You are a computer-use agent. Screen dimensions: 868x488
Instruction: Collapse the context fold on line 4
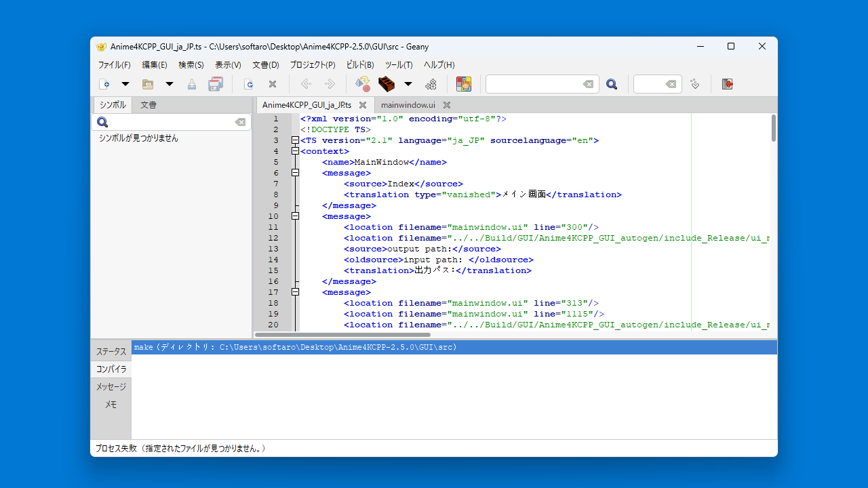coord(295,151)
